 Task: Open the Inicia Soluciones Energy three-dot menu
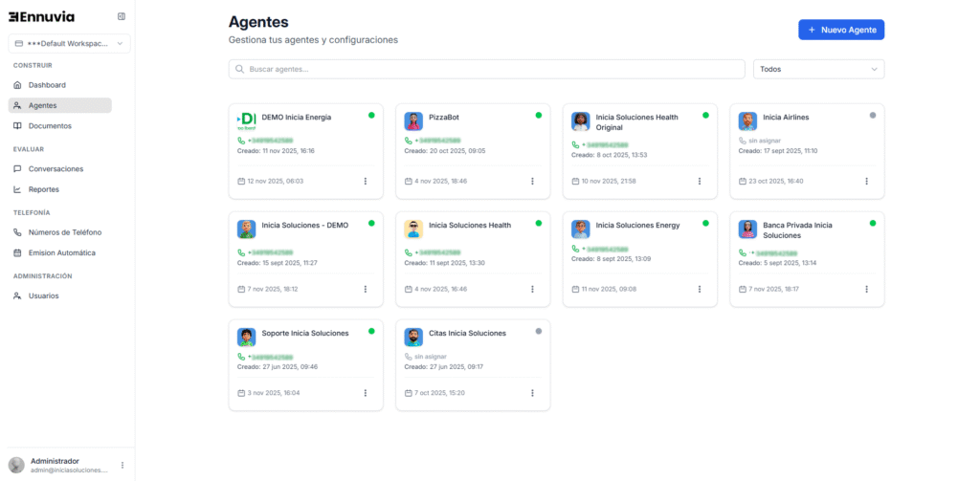tap(700, 289)
